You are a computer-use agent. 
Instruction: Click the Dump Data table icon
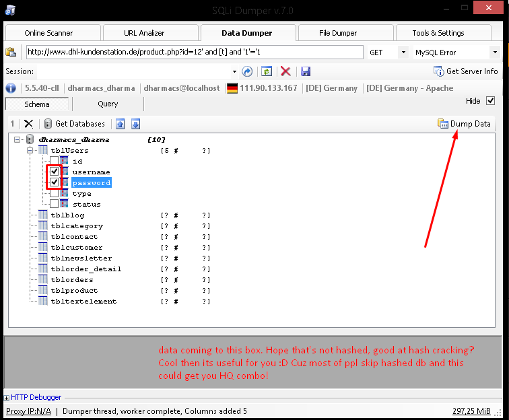click(x=443, y=124)
